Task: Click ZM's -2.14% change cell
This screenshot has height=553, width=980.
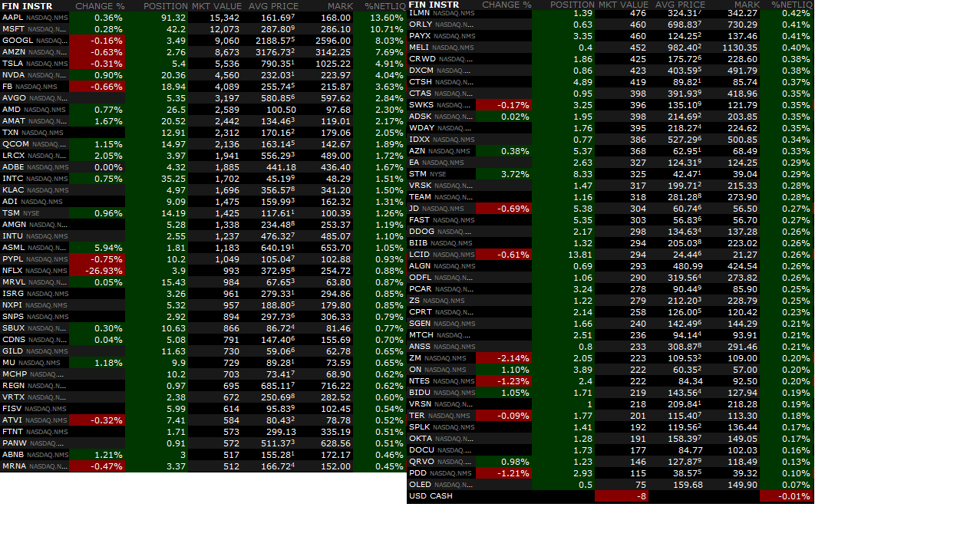Action: point(503,357)
